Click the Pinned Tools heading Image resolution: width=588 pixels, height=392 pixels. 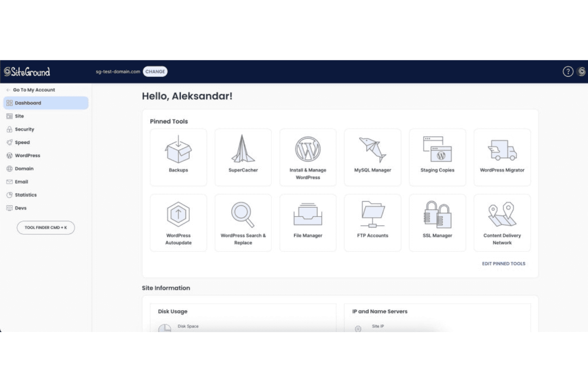(x=169, y=122)
